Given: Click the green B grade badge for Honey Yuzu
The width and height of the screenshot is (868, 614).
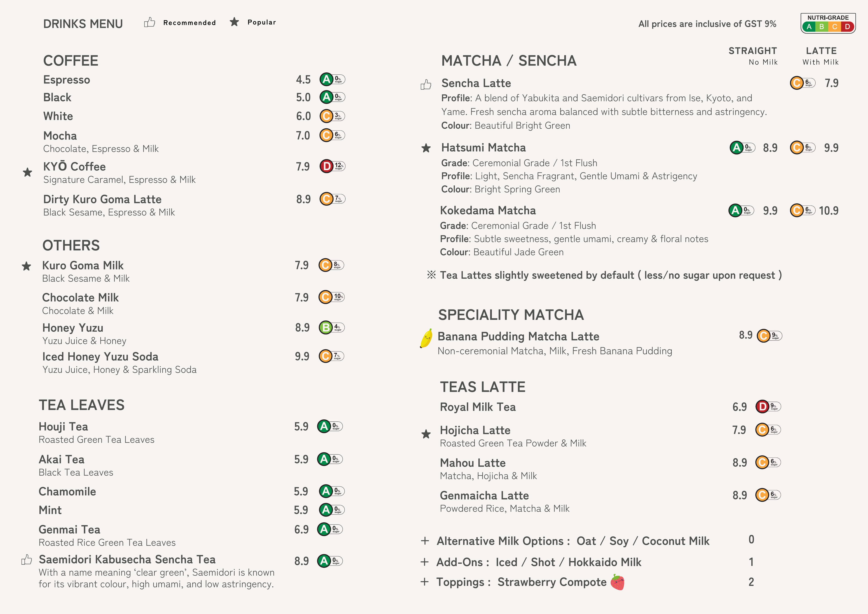Looking at the screenshot, I should (x=325, y=327).
